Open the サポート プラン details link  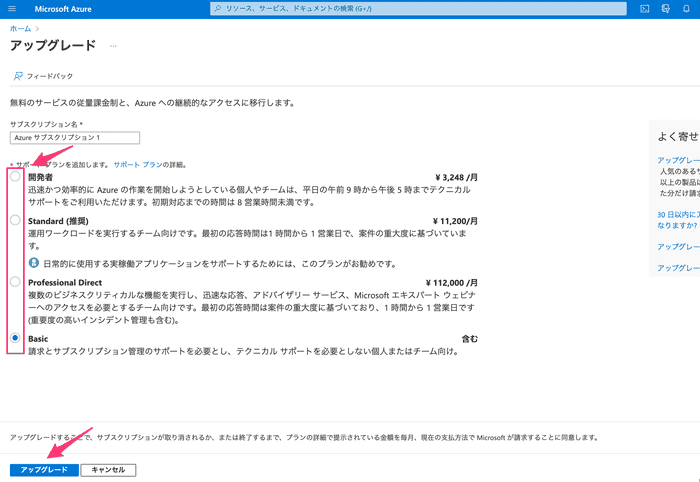[138, 165]
